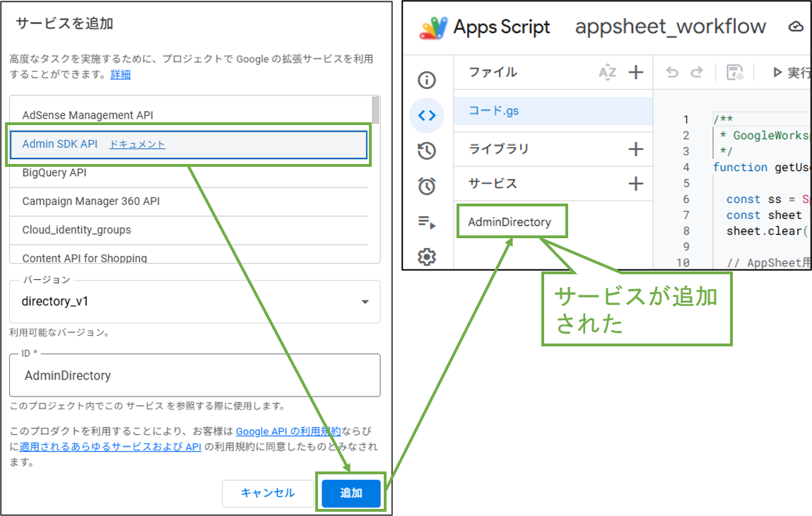Screen dimensions: 812x516
Task: Click the service list scrollbar
Action: (x=375, y=110)
